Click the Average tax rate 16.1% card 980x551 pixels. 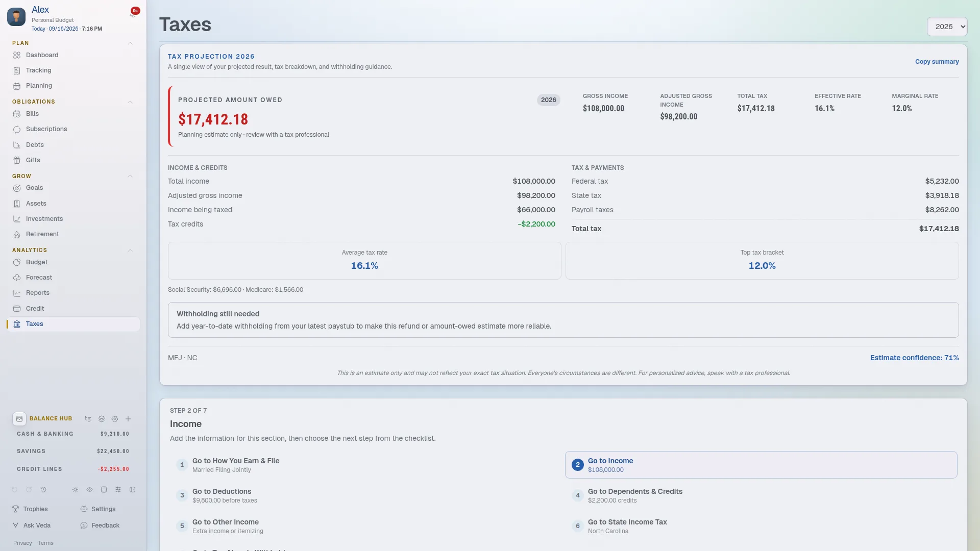364,261
